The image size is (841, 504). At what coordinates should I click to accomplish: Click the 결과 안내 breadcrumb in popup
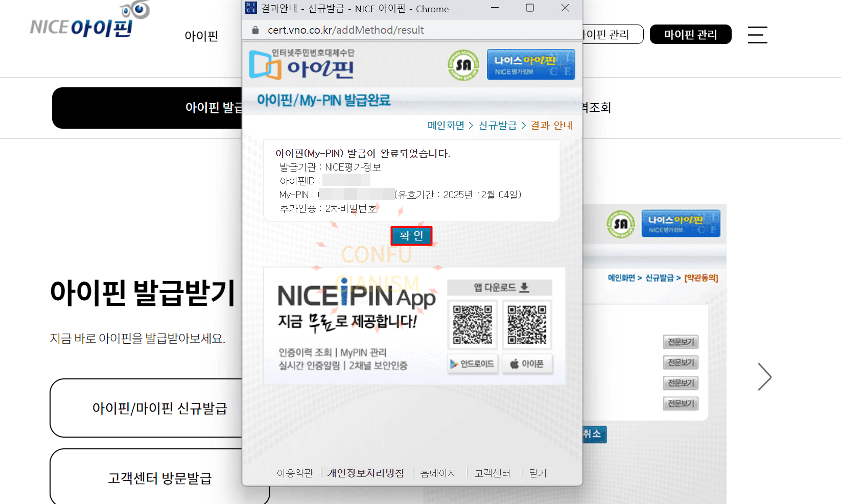[551, 125]
